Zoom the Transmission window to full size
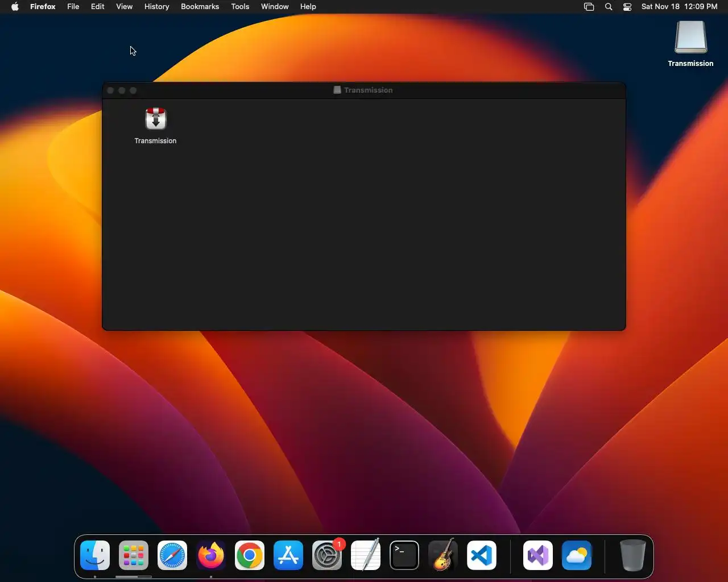 point(133,90)
